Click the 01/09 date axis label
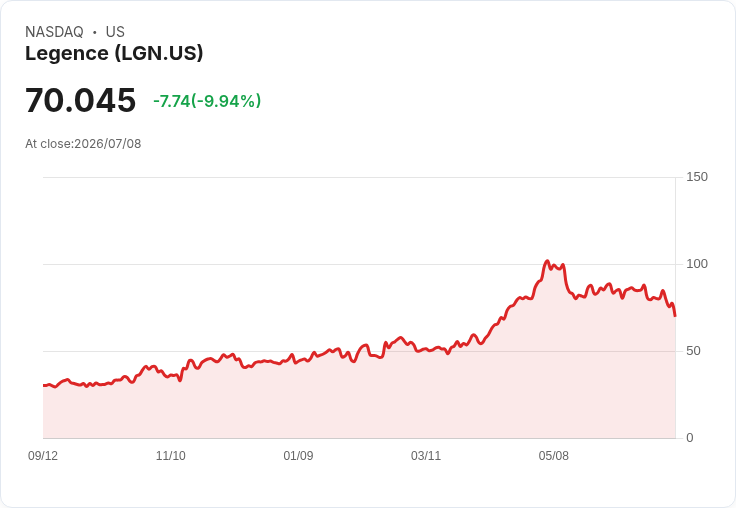736x508 pixels. (x=298, y=456)
